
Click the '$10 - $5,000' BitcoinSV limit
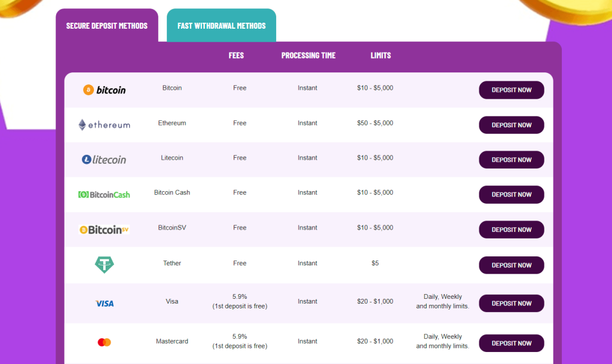point(375,228)
